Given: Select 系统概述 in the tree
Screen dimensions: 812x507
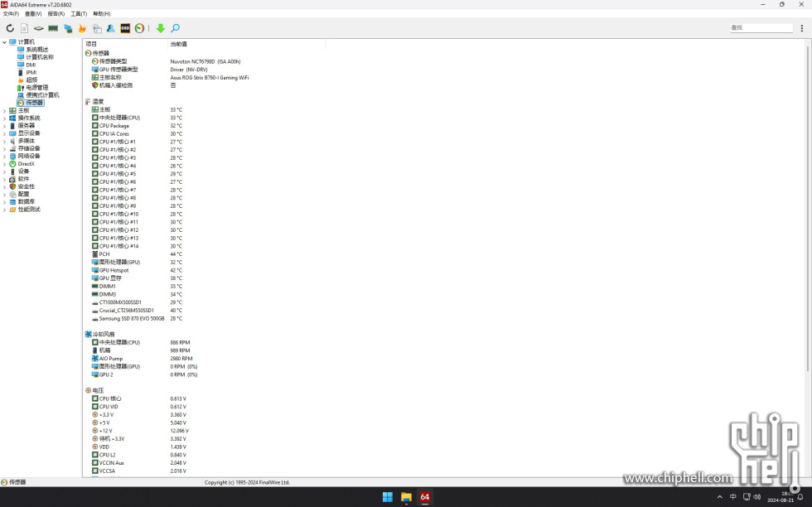Looking at the screenshot, I should pos(36,50).
